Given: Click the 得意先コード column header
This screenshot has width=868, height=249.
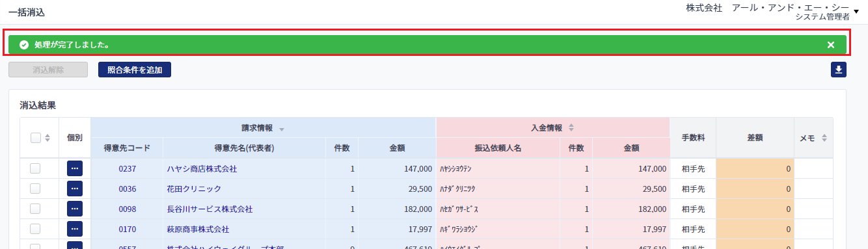Looking at the screenshot, I should 127,148.
